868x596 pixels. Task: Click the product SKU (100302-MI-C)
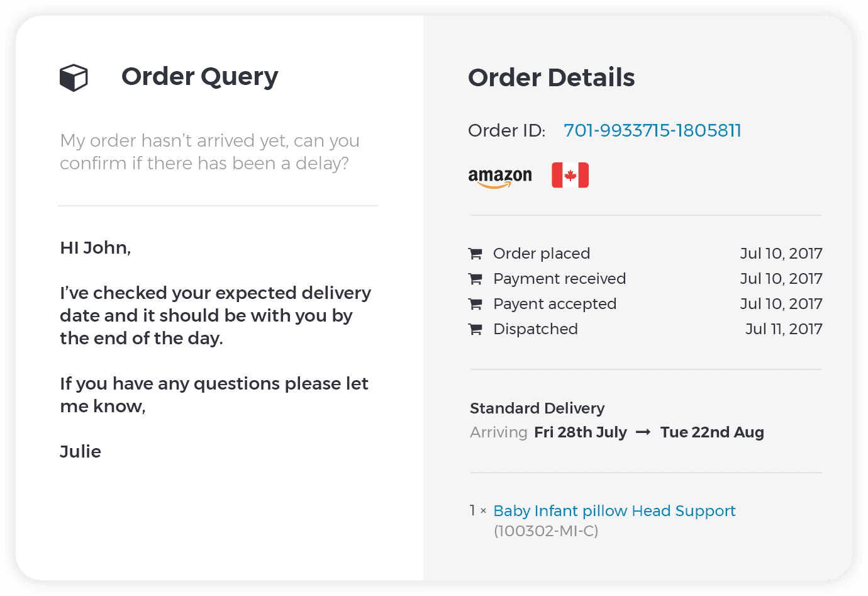[546, 531]
